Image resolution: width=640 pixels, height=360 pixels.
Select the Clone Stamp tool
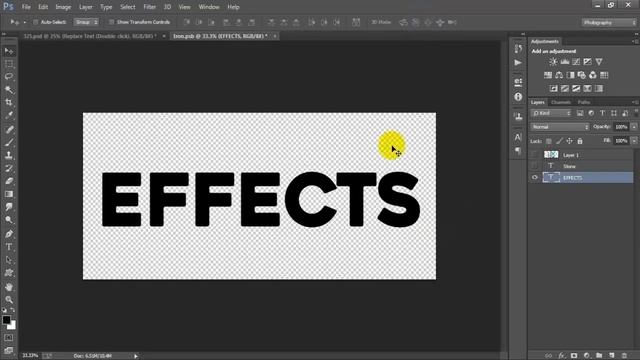9,155
